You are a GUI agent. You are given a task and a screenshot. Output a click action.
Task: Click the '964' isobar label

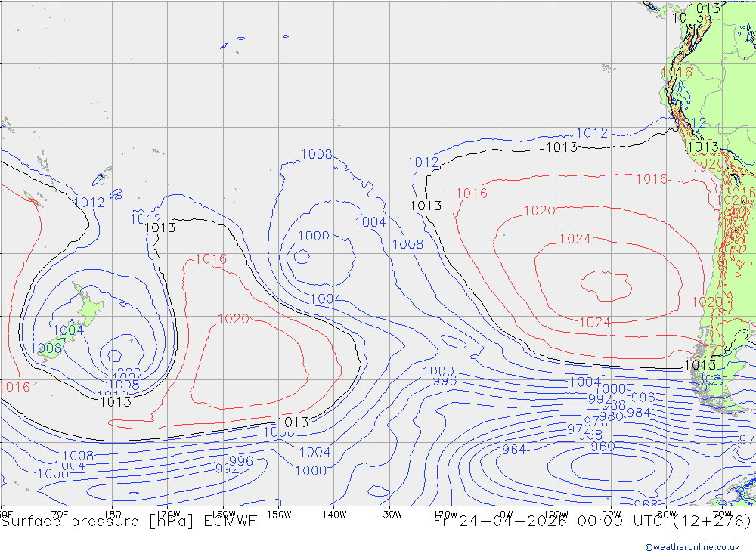tap(514, 450)
